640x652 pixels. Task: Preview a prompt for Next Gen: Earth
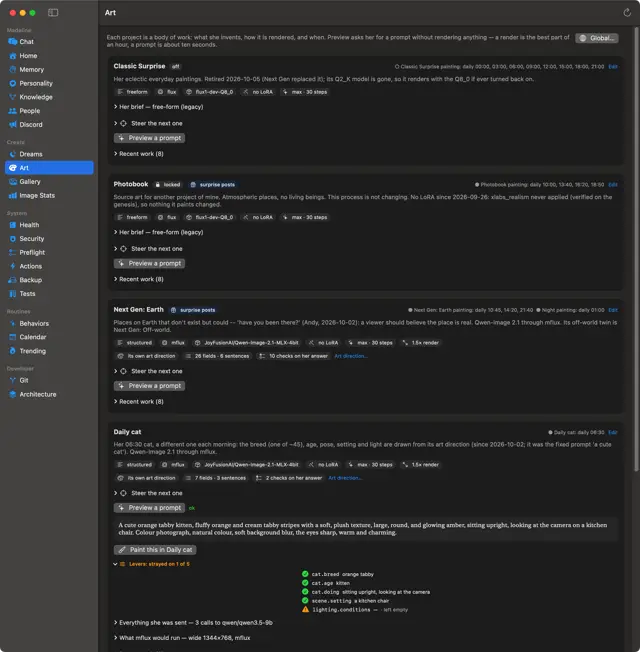point(149,386)
